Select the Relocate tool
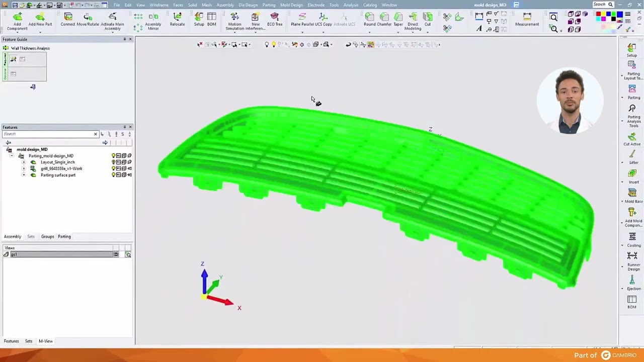 (177, 20)
